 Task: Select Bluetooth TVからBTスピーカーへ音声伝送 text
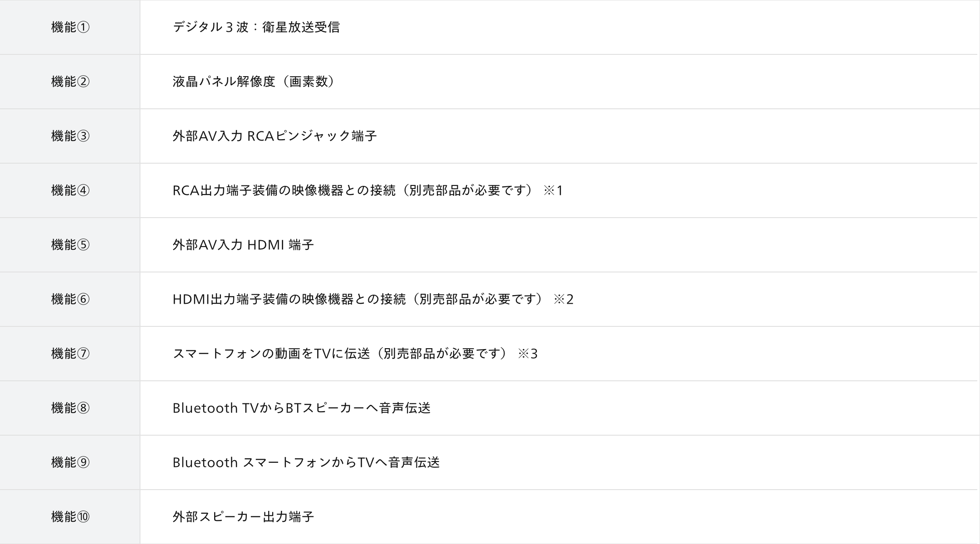click(x=301, y=408)
